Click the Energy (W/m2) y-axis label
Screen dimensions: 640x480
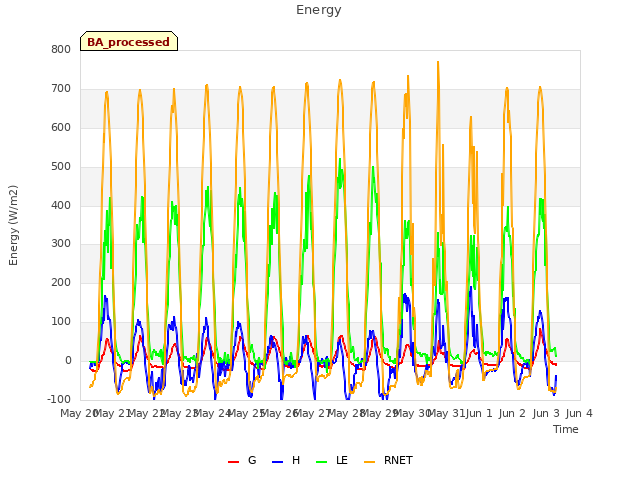coord(13,225)
